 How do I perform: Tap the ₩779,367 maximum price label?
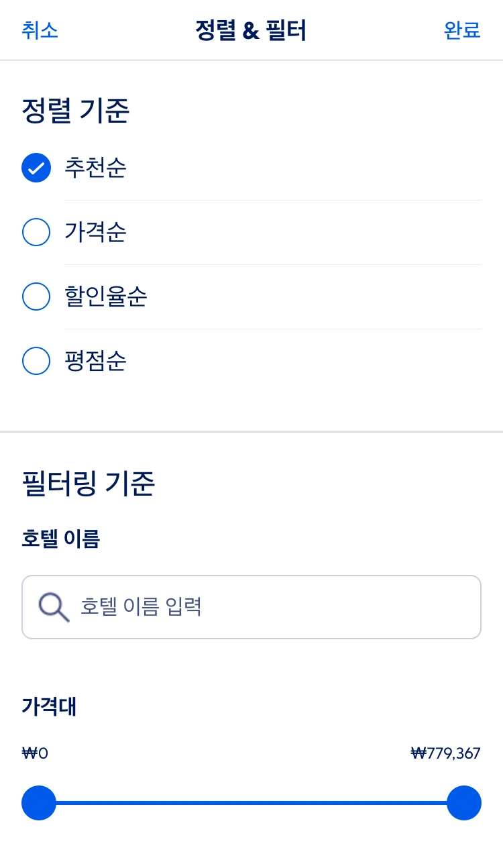(x=445, y=753)
